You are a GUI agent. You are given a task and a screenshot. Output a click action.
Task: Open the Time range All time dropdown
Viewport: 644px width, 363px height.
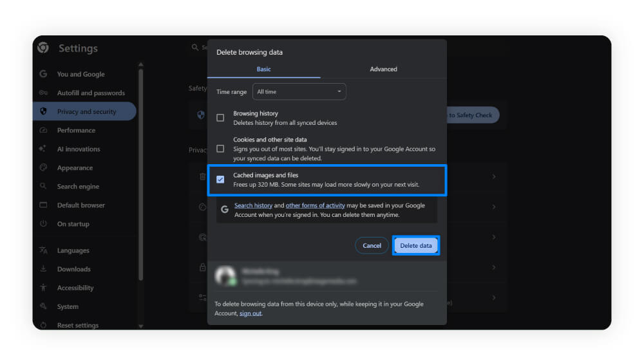click(299, 91)
